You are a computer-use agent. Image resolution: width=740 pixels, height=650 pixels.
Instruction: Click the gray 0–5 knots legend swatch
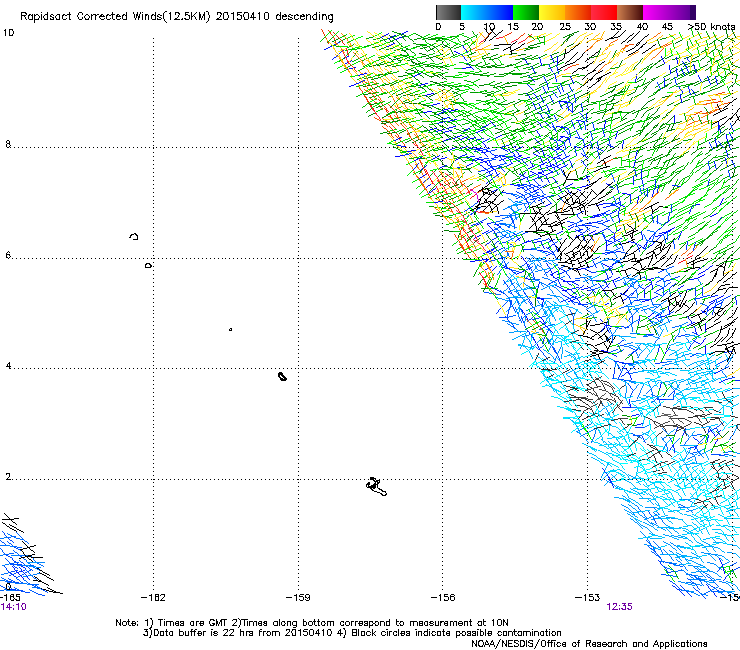coord(448,12)
